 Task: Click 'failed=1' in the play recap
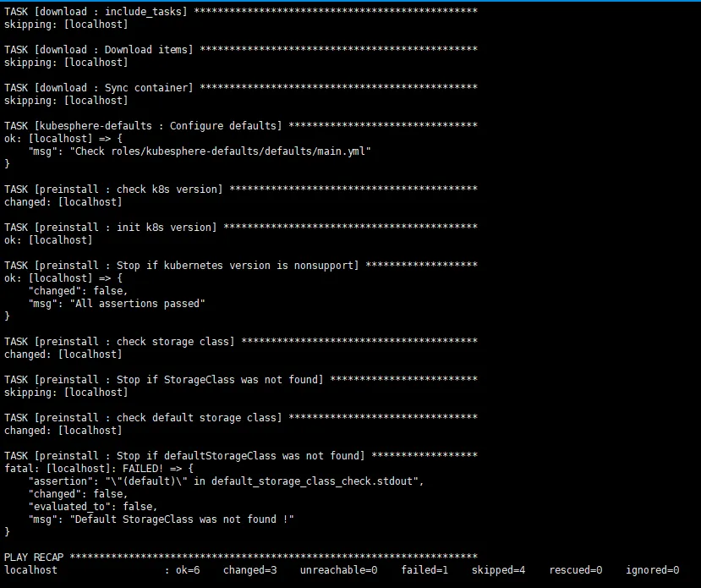pyautogui.click(x=424, y=570)
